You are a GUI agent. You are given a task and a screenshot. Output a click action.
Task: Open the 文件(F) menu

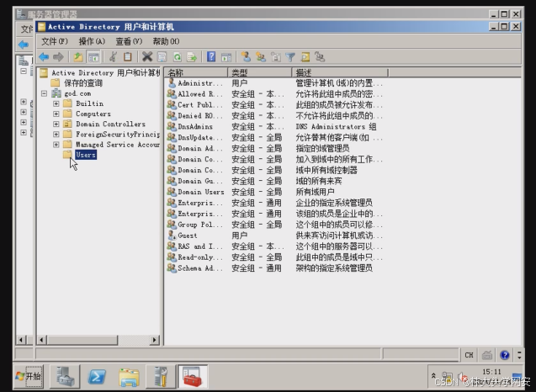pos(55,41)
